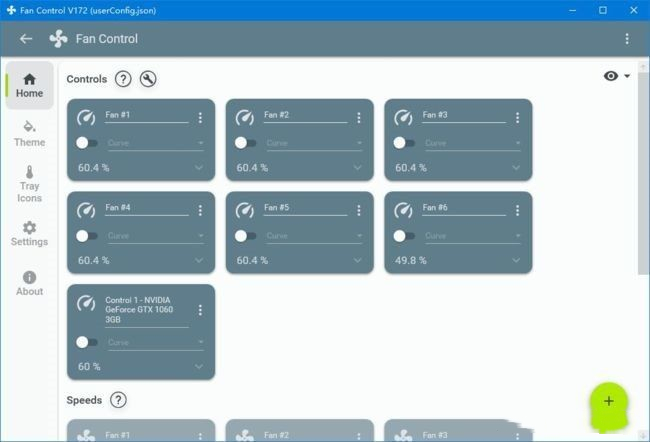
Task: Enable the NVIDIA GeForce control toggle
Action: pyautogui.click(x=87, y=342)
